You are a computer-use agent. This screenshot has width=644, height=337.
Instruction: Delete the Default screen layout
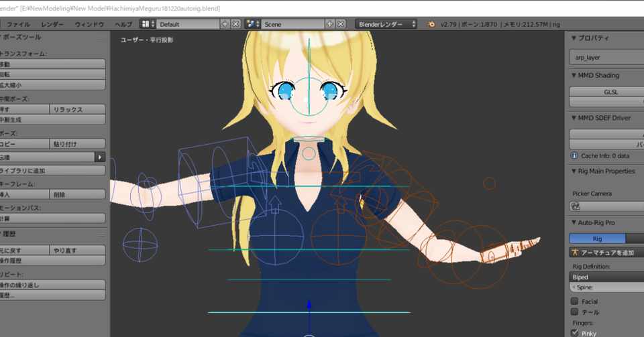pos(235,24)
